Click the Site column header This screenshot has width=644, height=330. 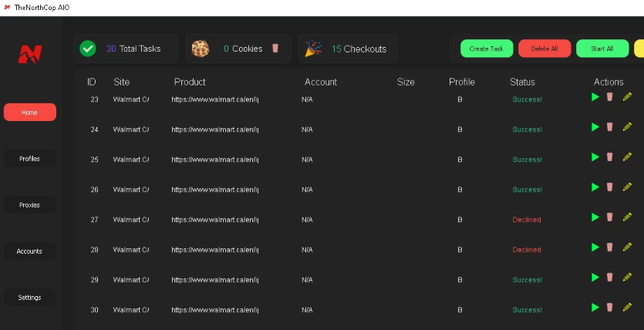click(x=122, y=82)
